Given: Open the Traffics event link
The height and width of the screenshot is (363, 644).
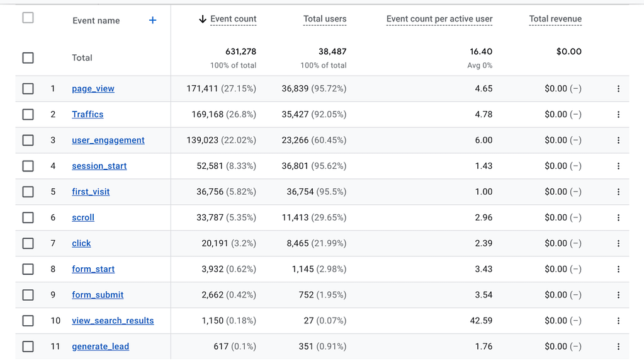Looking at the screenshot, I should click(88, 114).
